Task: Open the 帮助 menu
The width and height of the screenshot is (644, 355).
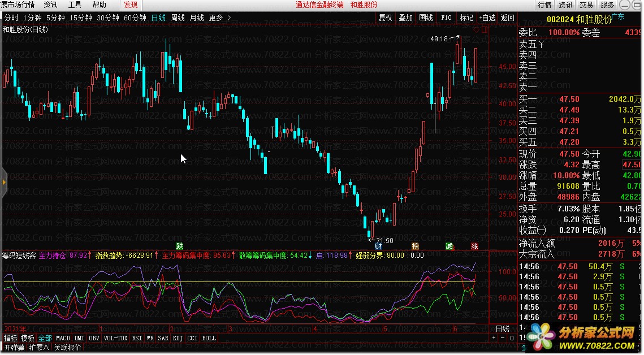Action: tap(99, 5)
